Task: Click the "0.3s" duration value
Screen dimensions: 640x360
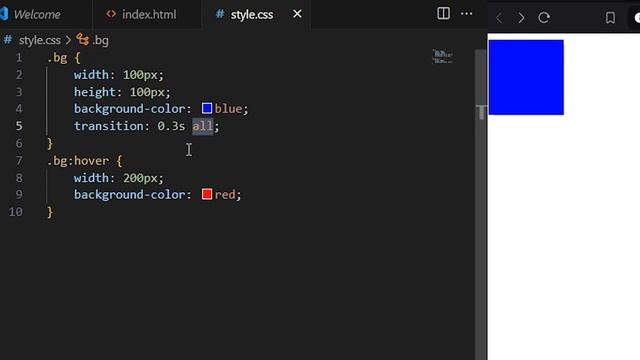Action: point(171,126)
